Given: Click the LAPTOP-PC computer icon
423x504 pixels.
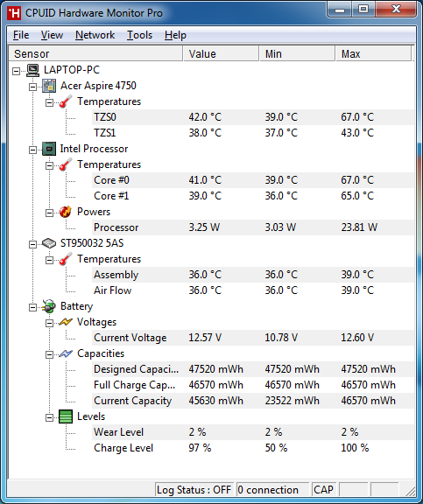Looking at the screenshot, I should [32, 70].
